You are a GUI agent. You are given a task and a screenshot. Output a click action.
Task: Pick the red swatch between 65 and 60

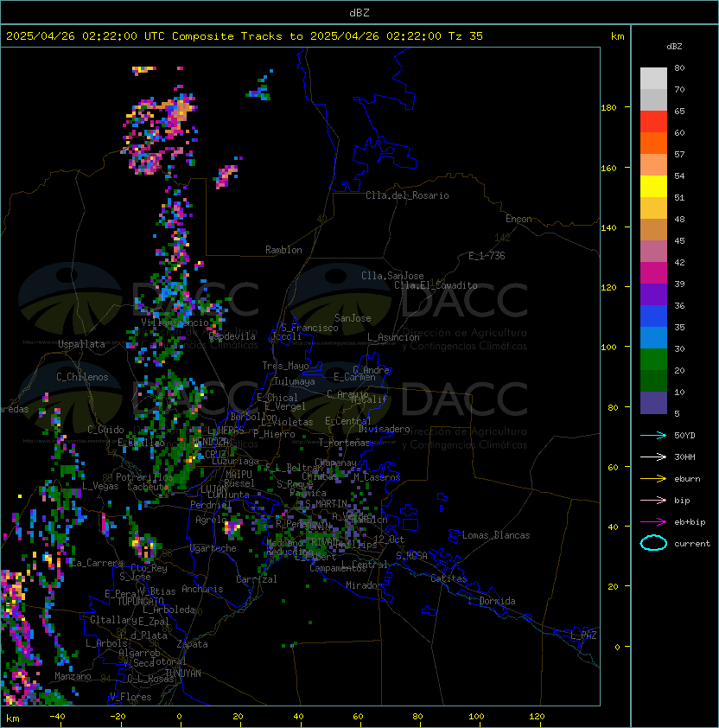pos(653,122)
